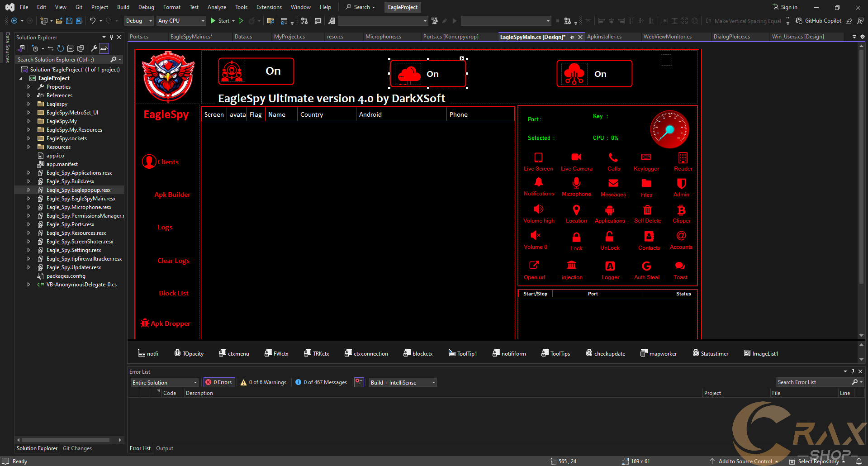Select the Live Camera icon on the form
Screen dimensions: 868x466
tap(576, 157)
